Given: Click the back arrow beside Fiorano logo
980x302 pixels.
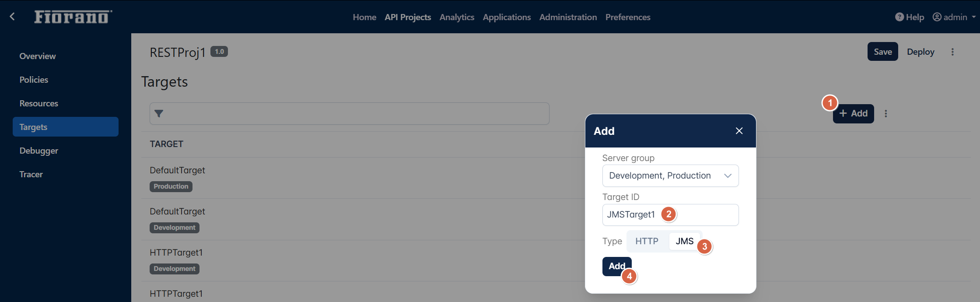Looking at the screenshot, I should (12, 17).
